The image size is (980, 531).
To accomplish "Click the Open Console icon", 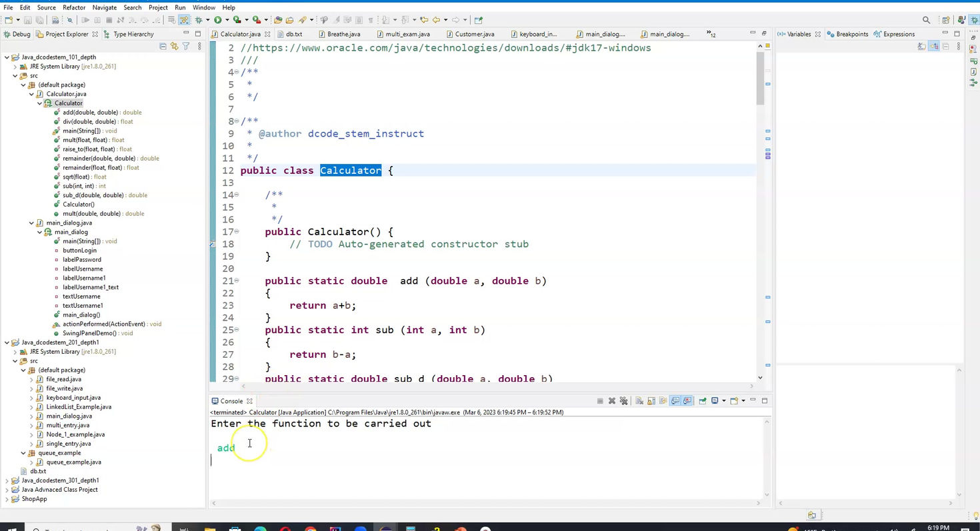I will [734, 401].
